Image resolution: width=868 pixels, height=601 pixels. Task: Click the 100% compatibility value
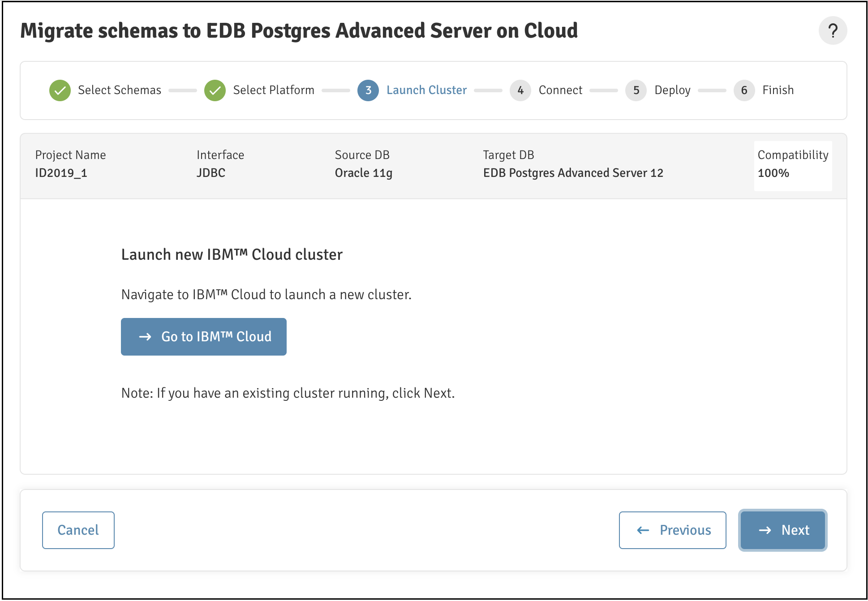tap(773, 173)
